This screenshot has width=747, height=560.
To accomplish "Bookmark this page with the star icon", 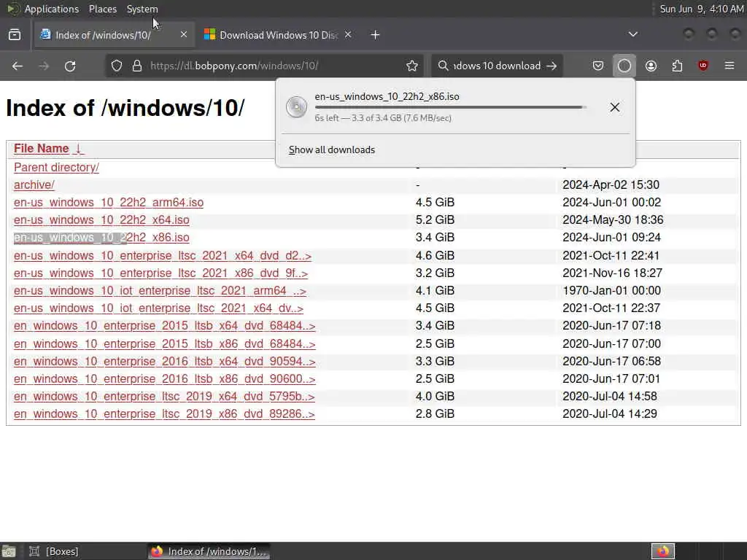I will pyautogui.click(x=412, y=66).
